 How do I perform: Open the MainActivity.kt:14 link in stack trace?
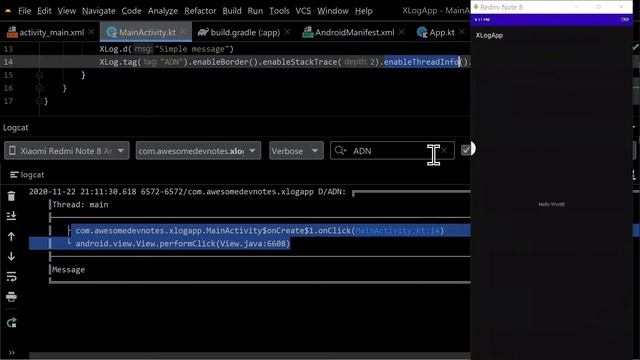point(398,231)
